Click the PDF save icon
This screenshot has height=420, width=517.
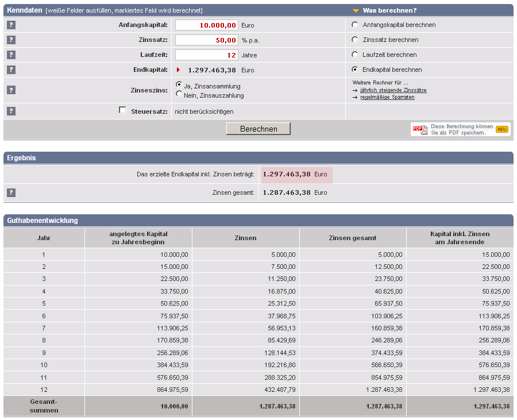(420, 129)
